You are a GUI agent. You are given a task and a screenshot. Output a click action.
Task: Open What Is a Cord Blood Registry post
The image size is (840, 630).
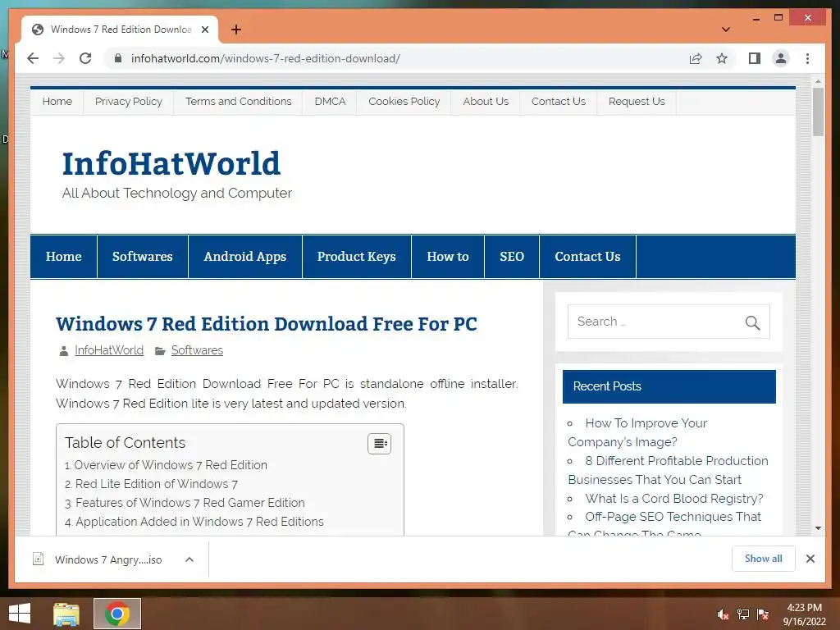(674, 499)
